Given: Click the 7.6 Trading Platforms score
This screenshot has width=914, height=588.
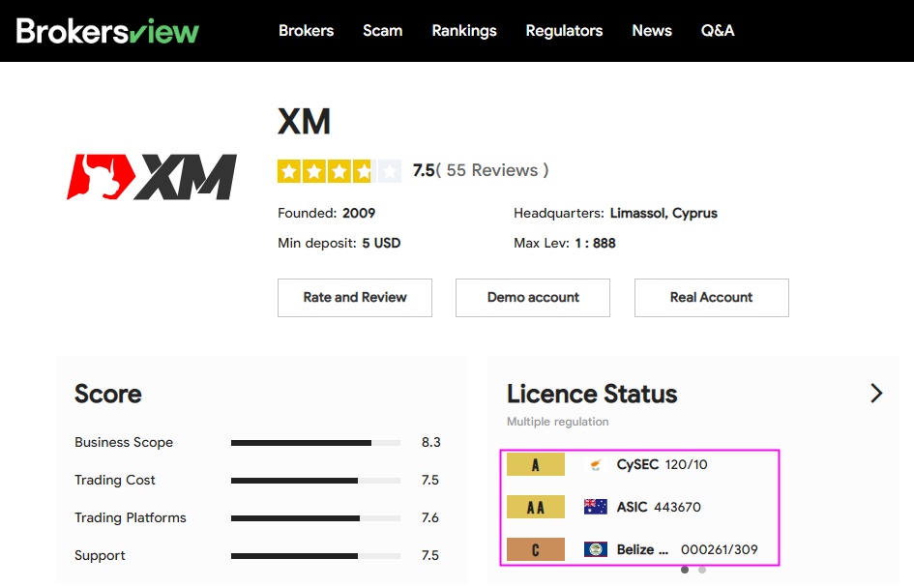Looking at the screenshot, I should coord(430,517).
